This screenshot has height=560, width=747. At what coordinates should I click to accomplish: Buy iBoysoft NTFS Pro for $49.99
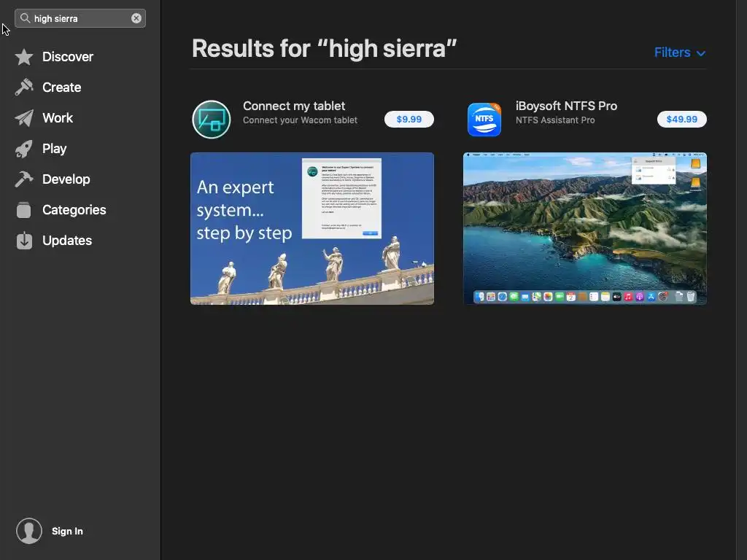click(681, 119)
